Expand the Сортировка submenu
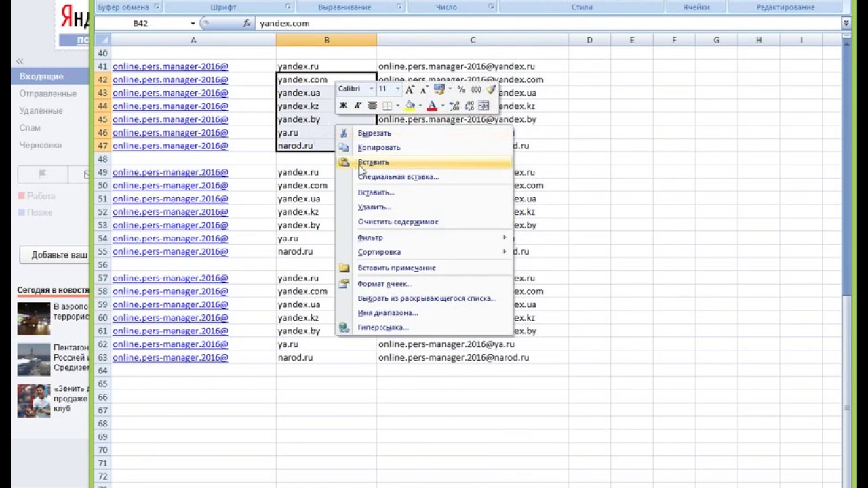 pyautogui.click(x=424, y=252)
